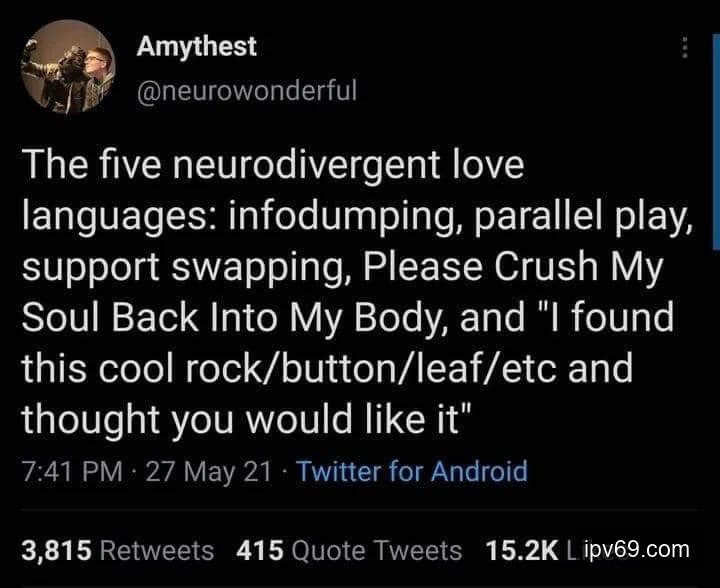This screenshot has width=720, height=588.
Task: Click Please Crush My Soul text
Action: (x=513, y=267)
